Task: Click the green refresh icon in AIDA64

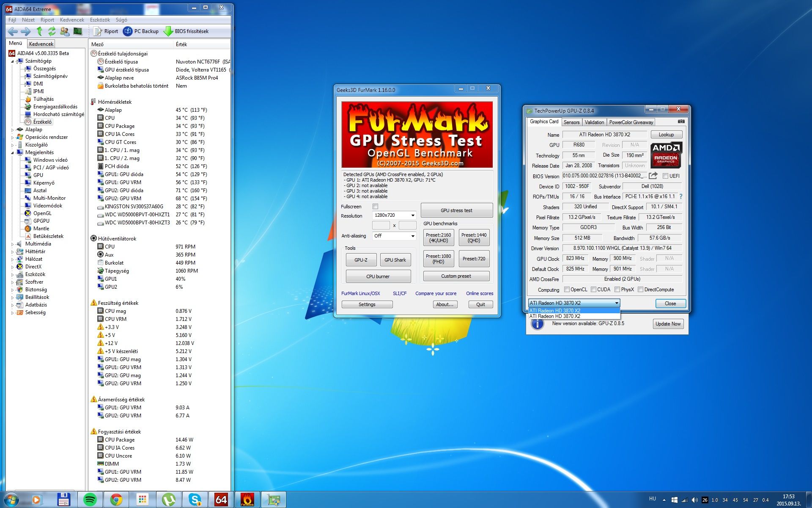Action: click(x=52, y=31)
